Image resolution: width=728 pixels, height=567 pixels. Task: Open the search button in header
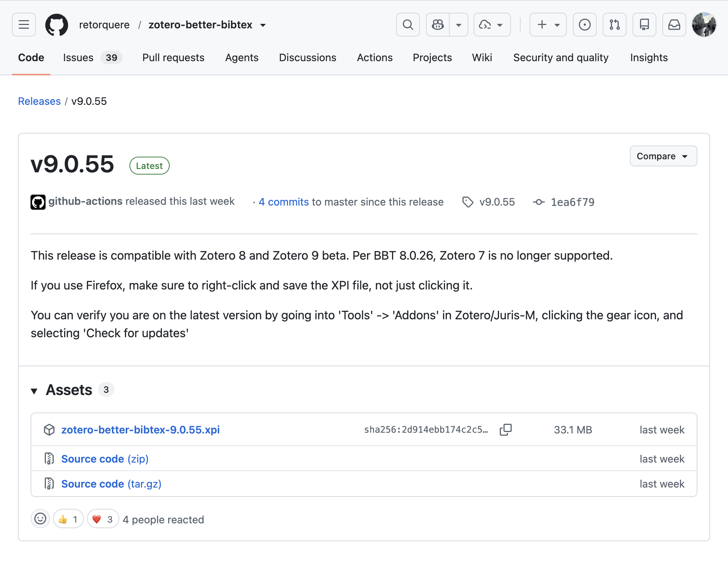pyautogui.click(x=408, y=25)
